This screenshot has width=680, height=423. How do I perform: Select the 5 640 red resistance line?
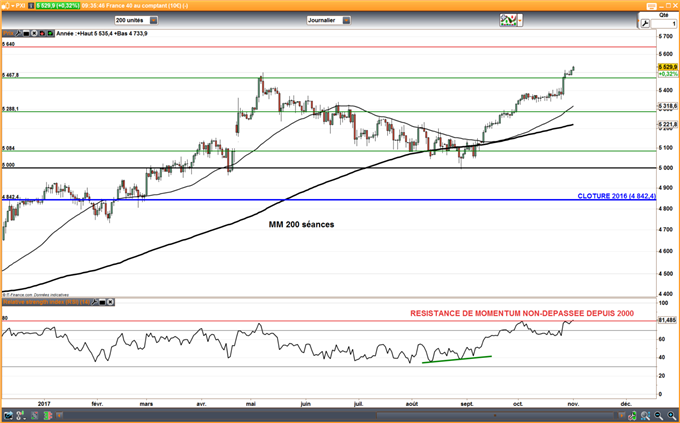coord(330,47)
